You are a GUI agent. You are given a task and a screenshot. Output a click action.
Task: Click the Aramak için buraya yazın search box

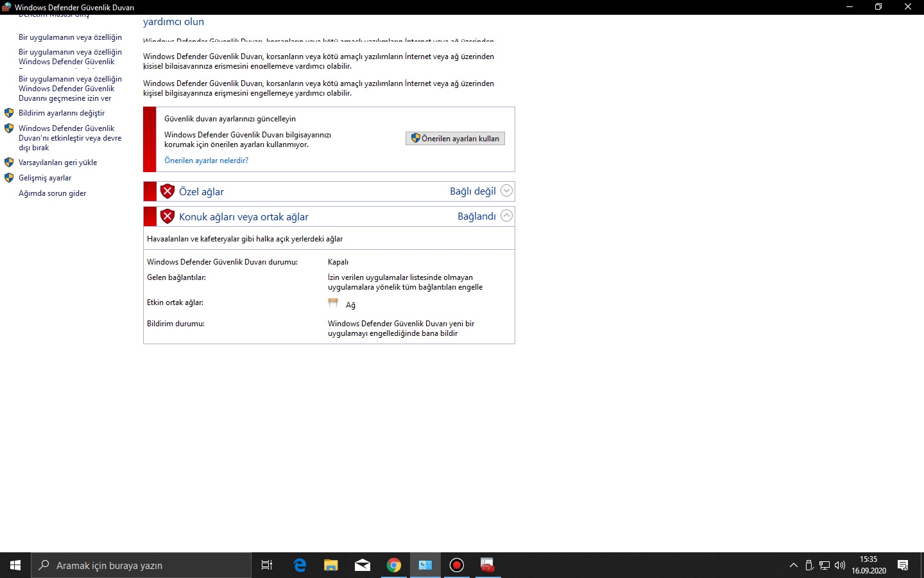[141, 565]
